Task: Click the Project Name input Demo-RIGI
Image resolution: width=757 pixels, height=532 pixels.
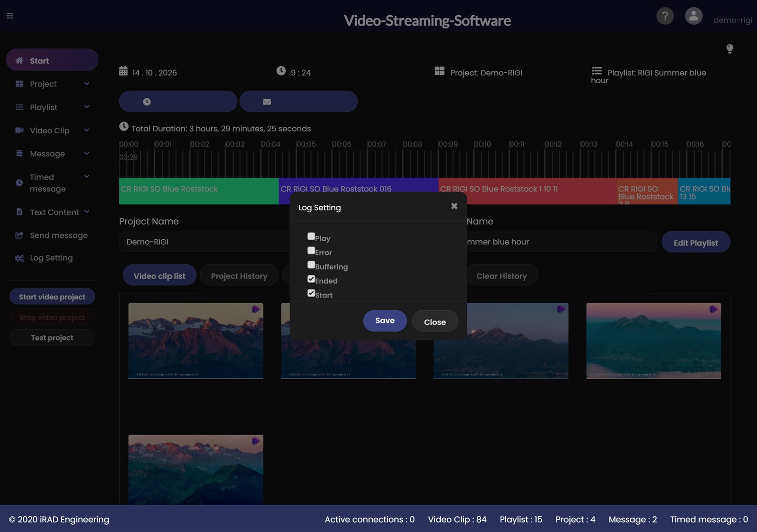Action: pos(204,242)
